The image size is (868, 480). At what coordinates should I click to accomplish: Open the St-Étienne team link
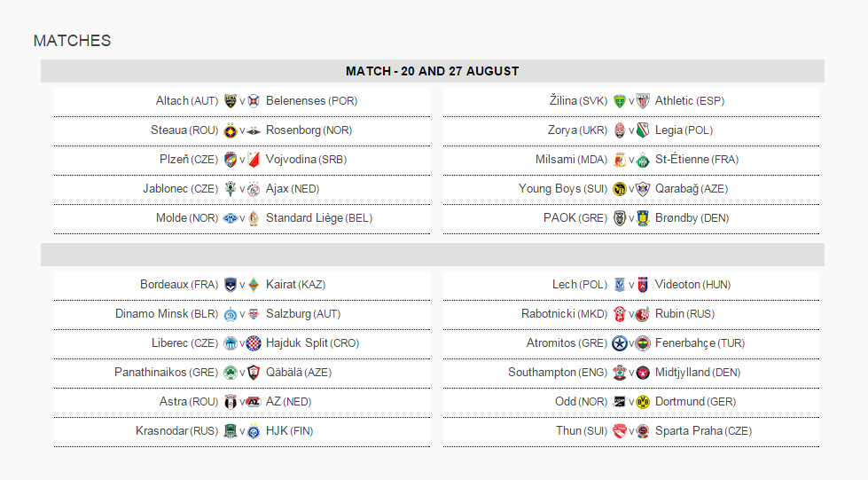coord(681,160)
